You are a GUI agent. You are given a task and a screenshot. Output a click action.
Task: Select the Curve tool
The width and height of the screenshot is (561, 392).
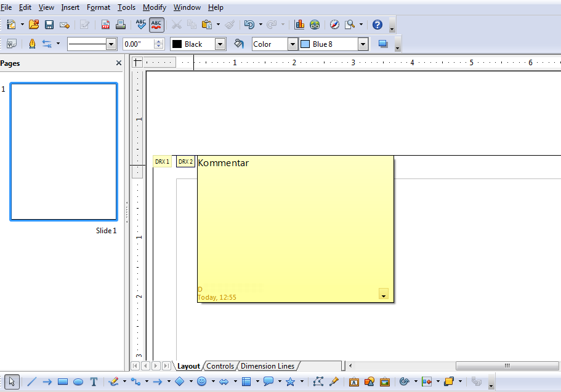[x=115, y=382]
